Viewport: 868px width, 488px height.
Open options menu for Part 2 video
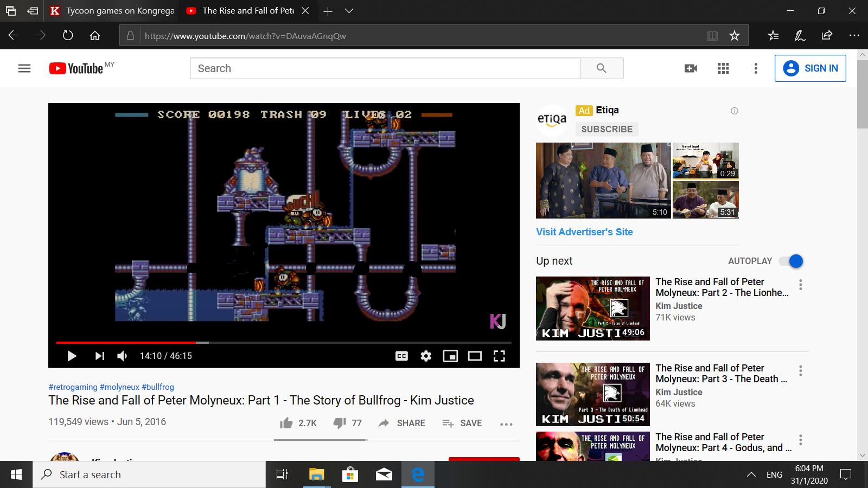pos(801,285)
